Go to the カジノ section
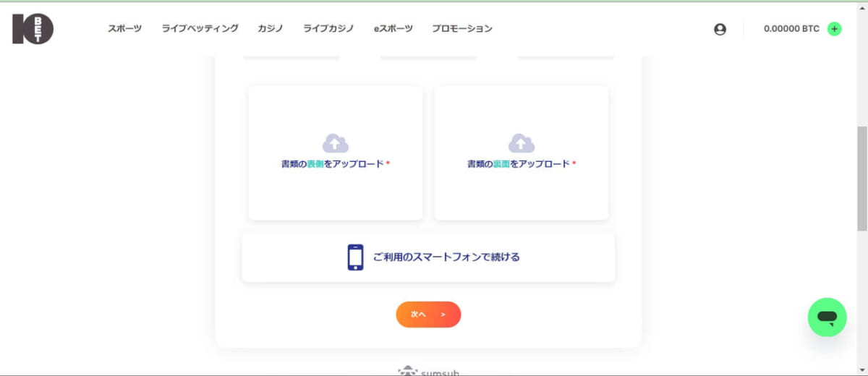The width and height of the screenshot is (868, 376). coord(271,29)
